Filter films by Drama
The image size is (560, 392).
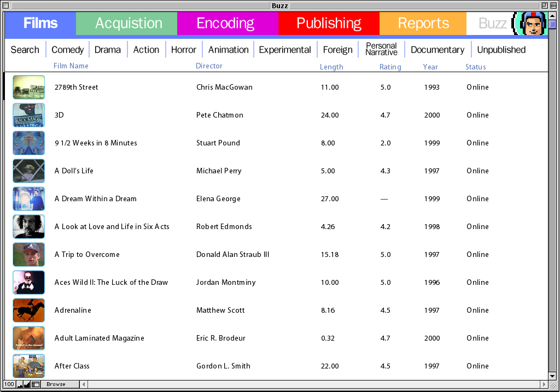(108, 50)
